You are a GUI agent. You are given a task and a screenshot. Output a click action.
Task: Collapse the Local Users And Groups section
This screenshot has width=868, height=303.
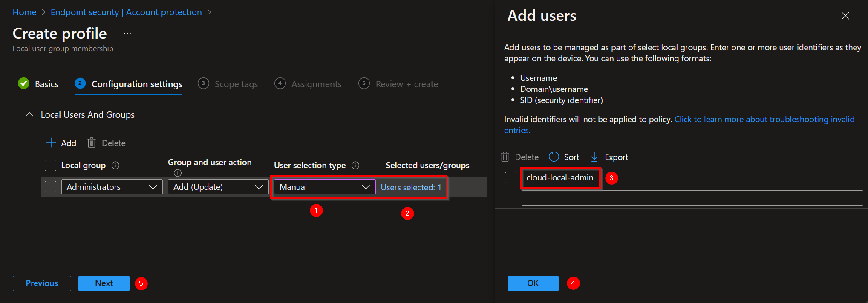pos(29,115)
